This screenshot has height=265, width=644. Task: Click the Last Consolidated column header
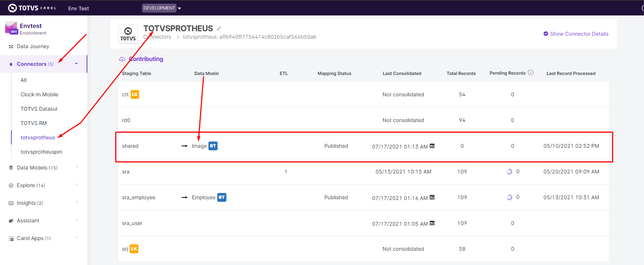tap(402, 74)
